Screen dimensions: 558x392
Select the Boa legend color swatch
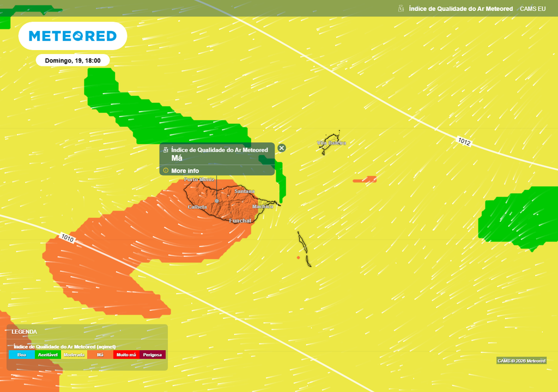pyautogui.click(x=22, y=354)
